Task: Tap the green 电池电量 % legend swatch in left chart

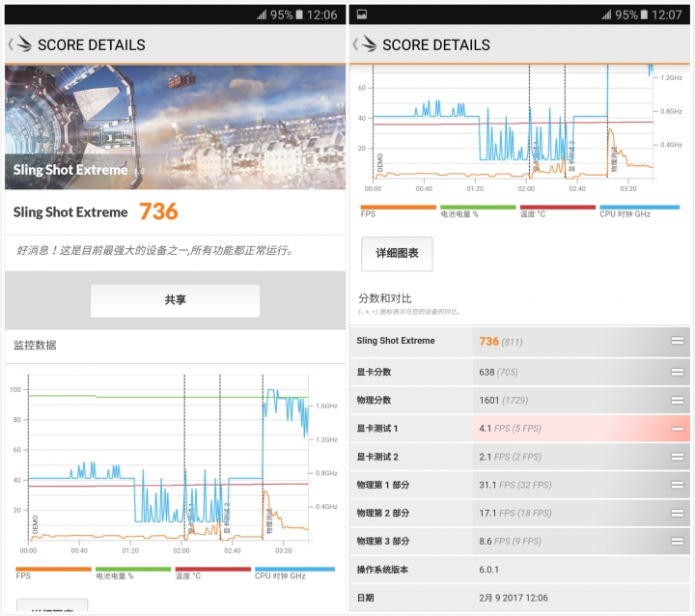Action: click(133, 569)
